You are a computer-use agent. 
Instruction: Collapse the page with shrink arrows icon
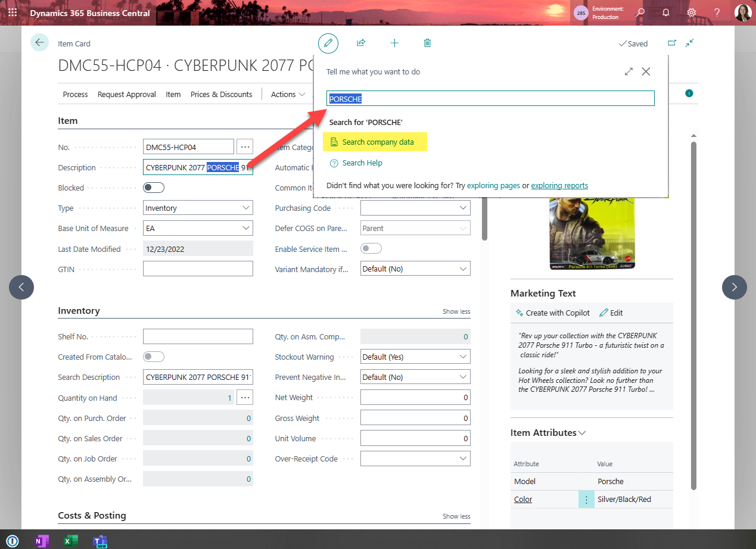point(689,43)
